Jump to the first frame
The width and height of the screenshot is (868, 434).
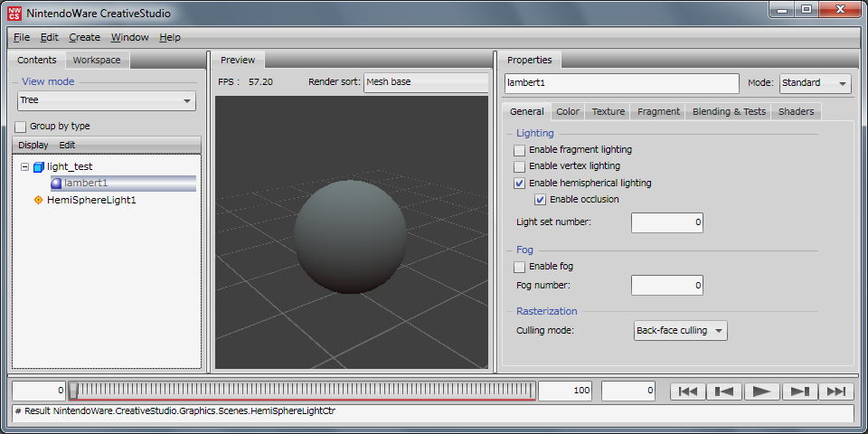click(687, 392)
